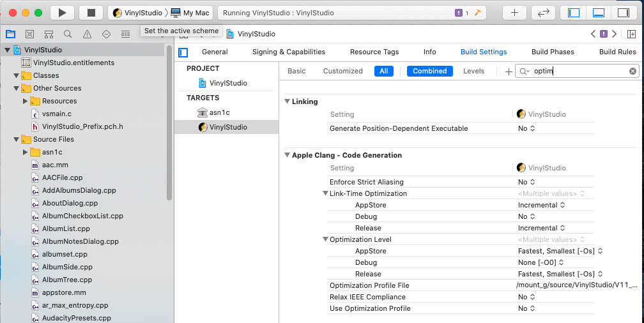Go to next issue chevron arrow
This screenshot has width=644, height=323.
coord(615,34)
